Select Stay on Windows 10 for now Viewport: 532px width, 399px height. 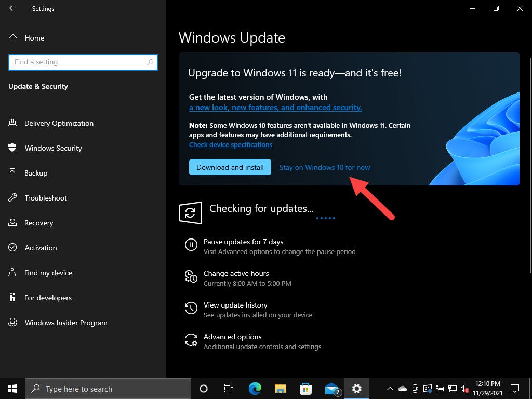(325, 167)
